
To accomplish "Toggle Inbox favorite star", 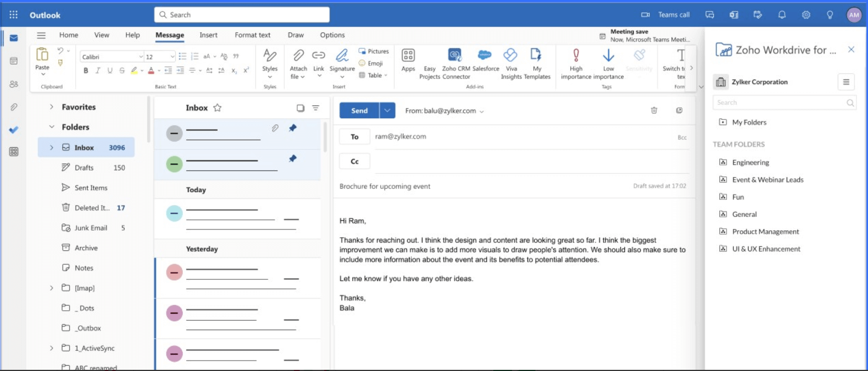I will (x=217, y=108).
